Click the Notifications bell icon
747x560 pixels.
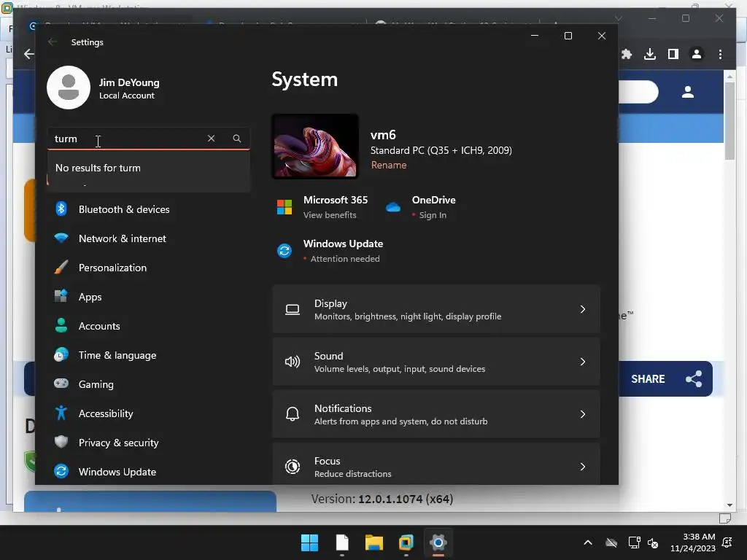pos(293,414)
